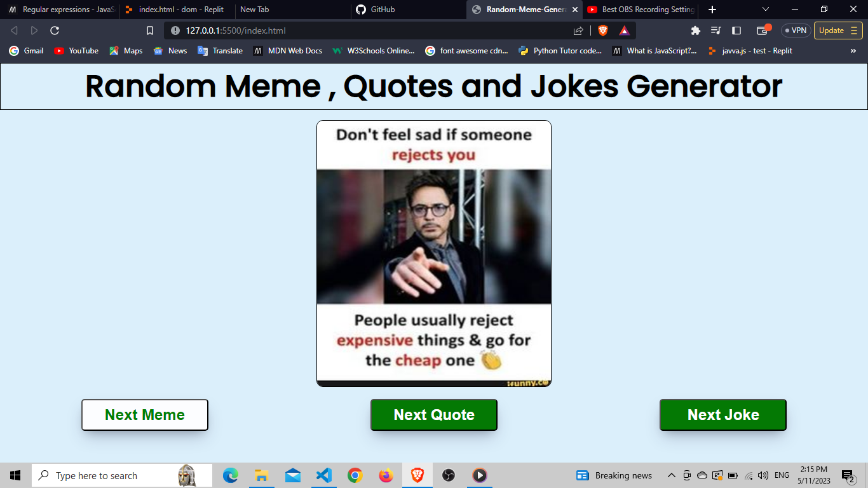This screenshot has height=488, width=868.
Task: Click the Update button
Action: (838, 30)
